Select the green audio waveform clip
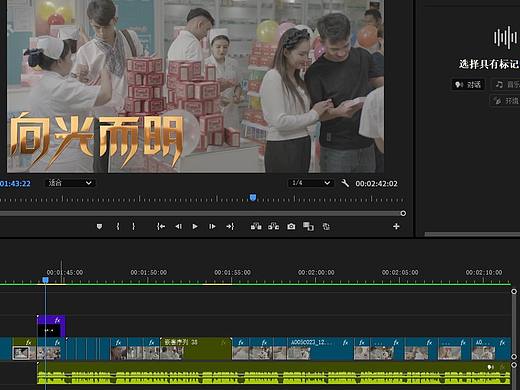This screenshot has height=390, width=520. pyautogui.click(x=273, y=373)
